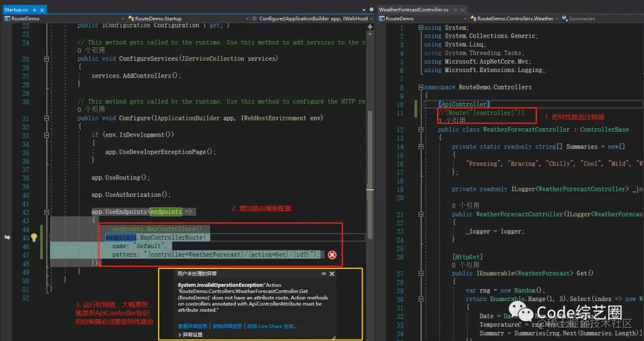Collapse the Get method at line 27
The height and width of the screenshot is (341, 644).
coord(420,273)
